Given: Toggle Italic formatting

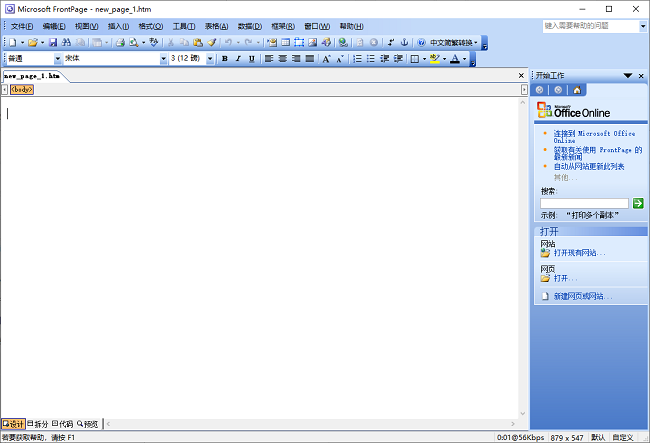Looking at the screenshot, I should click(238, 59).
